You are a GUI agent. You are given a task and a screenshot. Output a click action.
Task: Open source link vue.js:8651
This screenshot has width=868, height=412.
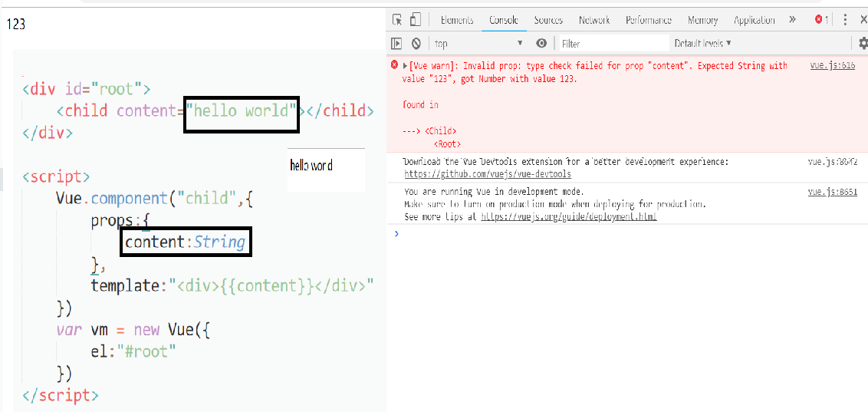[832, 192]
